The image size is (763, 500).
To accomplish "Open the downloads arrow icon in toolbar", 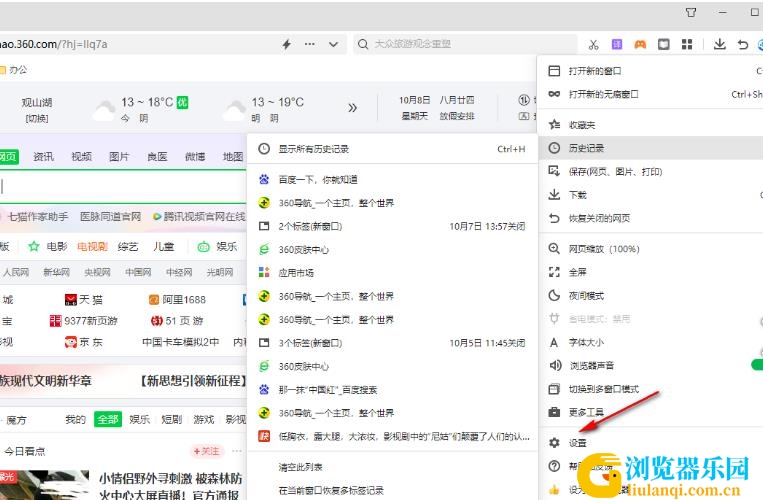I will click(719, 44).
